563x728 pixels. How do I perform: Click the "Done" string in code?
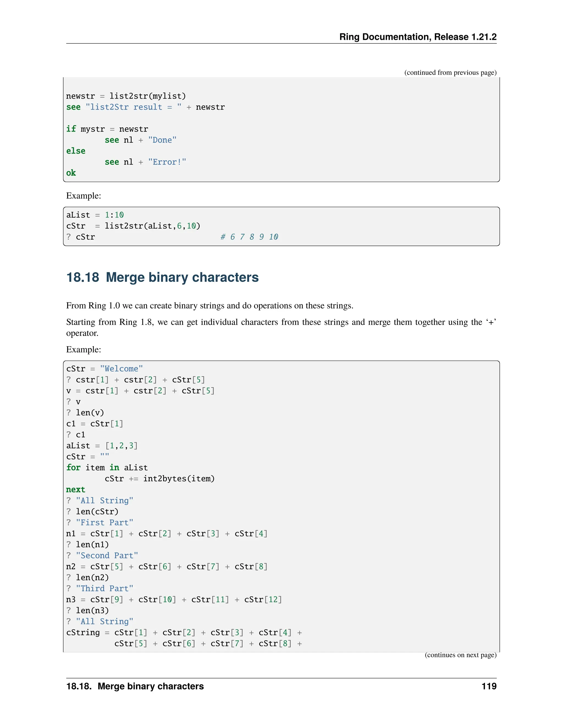click(x=162, y=140)
